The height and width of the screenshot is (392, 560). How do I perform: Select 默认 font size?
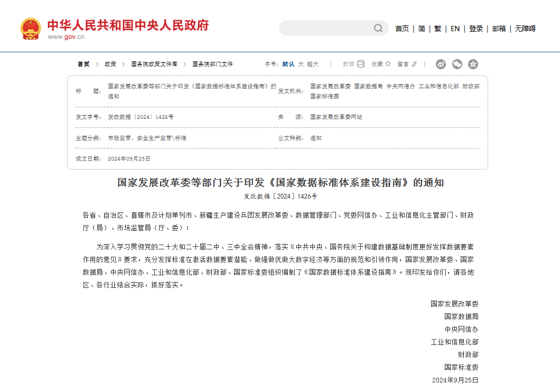[288, 64]
